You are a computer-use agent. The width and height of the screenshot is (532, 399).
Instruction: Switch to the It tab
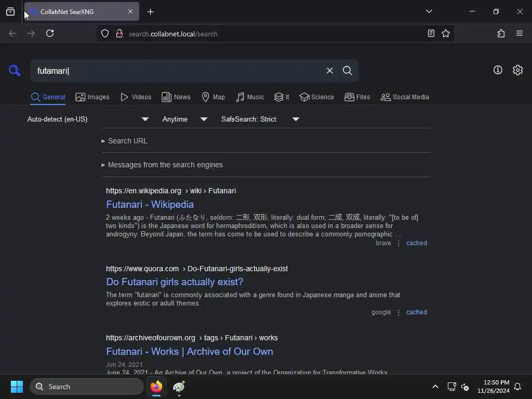(x=281, y=97)
